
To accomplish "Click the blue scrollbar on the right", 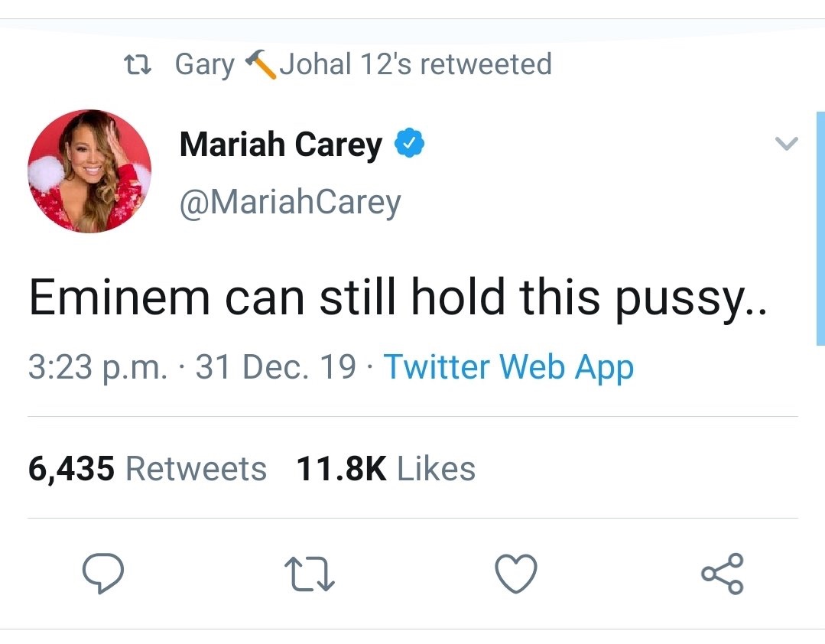I will coord(820,228).
